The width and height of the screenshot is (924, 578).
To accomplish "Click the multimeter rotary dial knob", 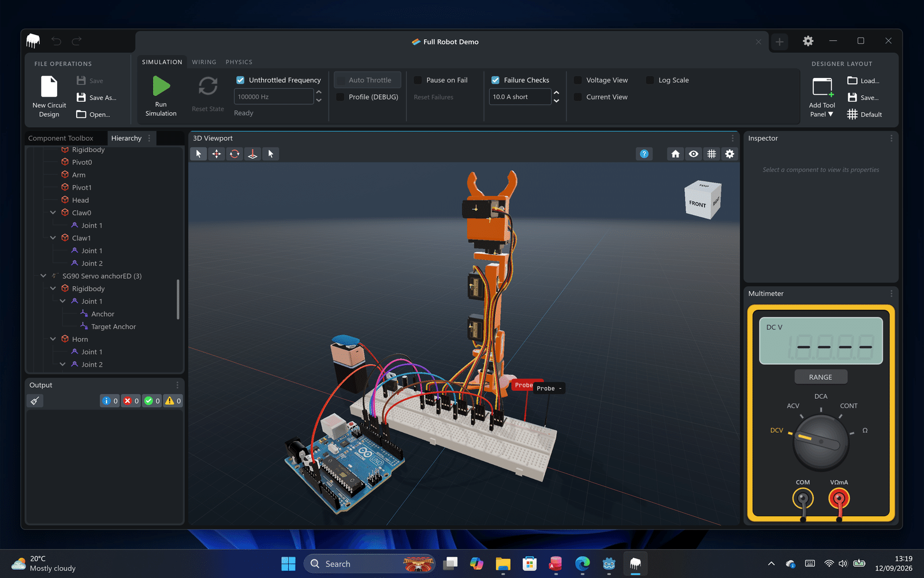I will coord(821,442).
